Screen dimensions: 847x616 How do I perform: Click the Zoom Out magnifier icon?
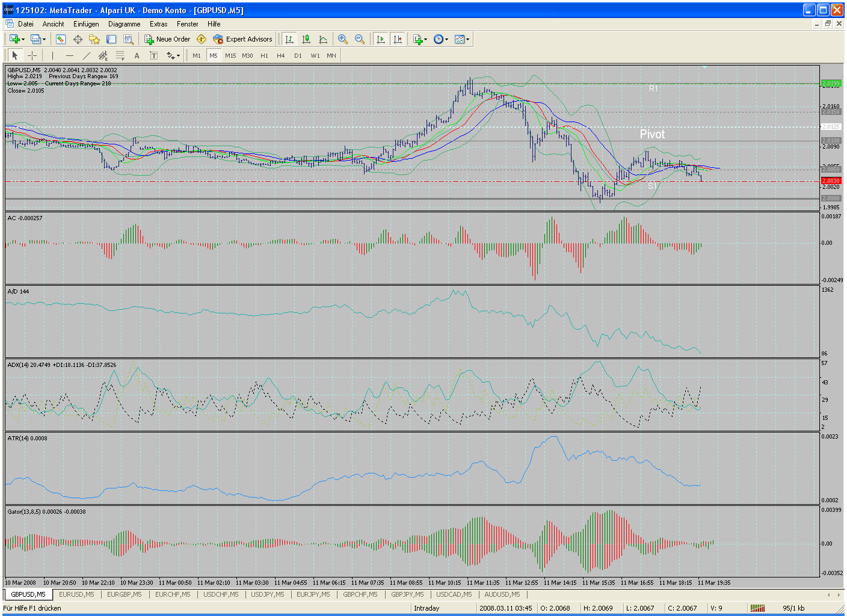click(360, 39)
